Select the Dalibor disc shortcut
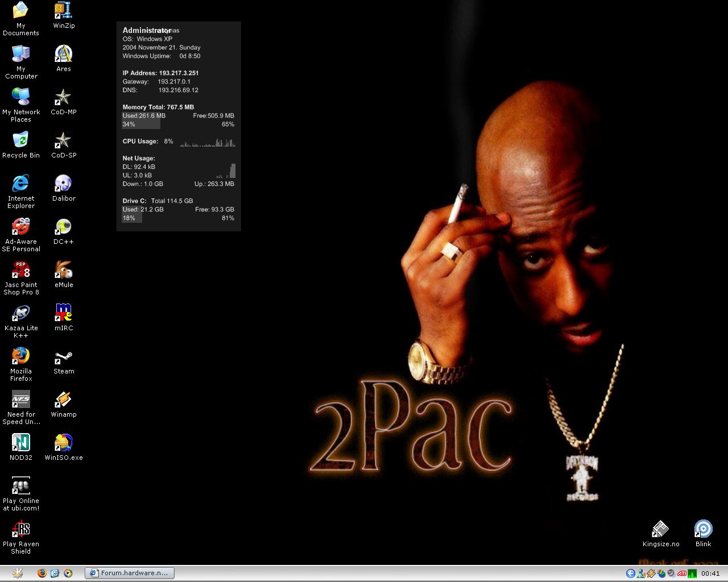728x582 pixels. pos(64,188)
